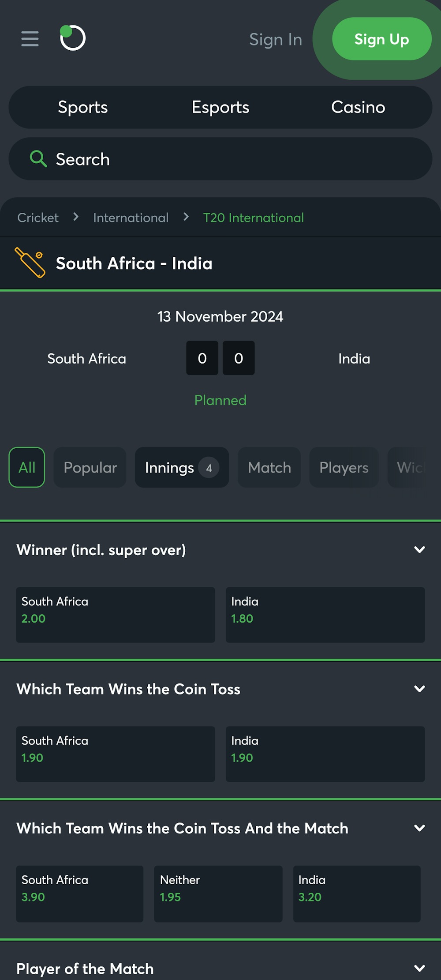The image size is (441, 980).
Task: Select the "Popular" markets filter
Action: (x=90, y=468)
